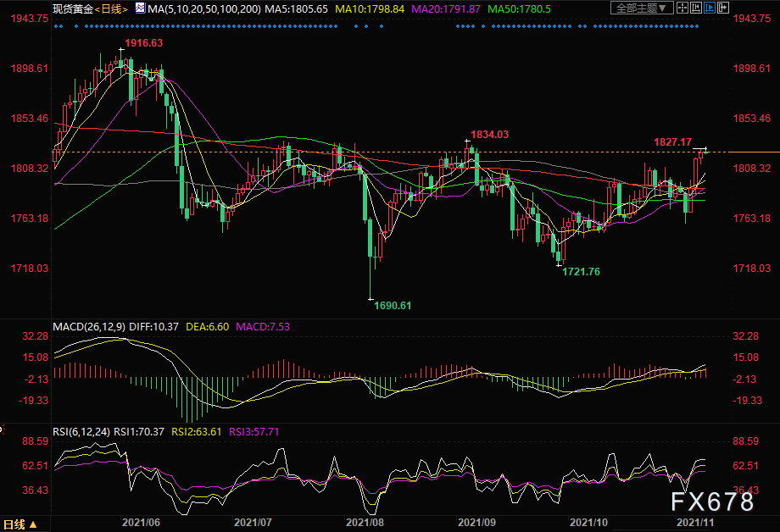This screenshot has width=780, height=532.
Task: Select the RSI(6,12,24) indicator title
Action: [81, 431]
